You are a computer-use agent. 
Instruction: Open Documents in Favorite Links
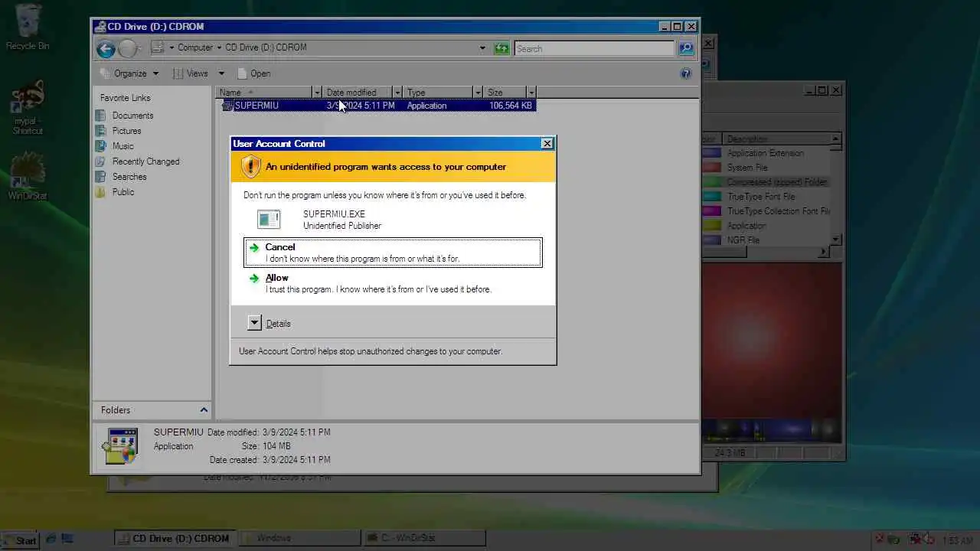132,116
